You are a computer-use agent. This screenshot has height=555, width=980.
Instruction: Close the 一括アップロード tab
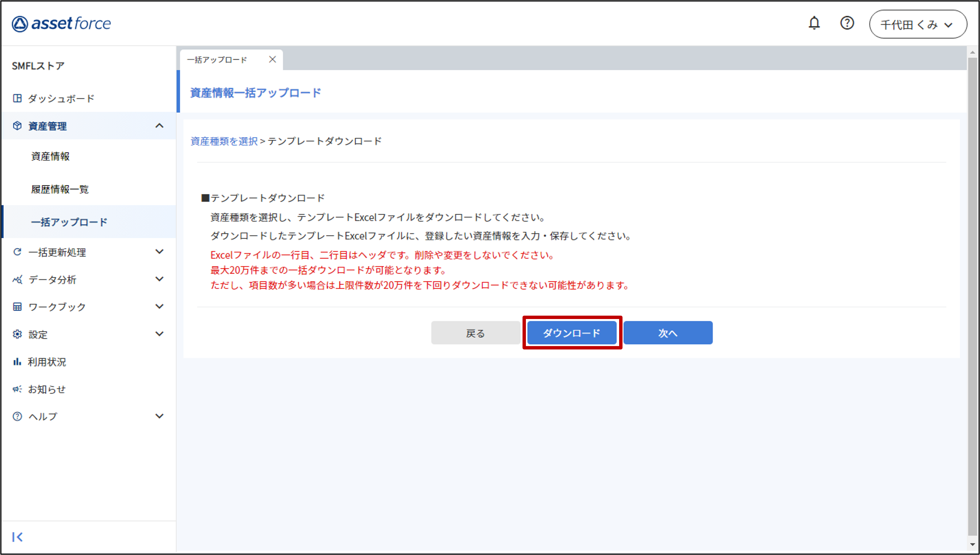click(272, 59)
